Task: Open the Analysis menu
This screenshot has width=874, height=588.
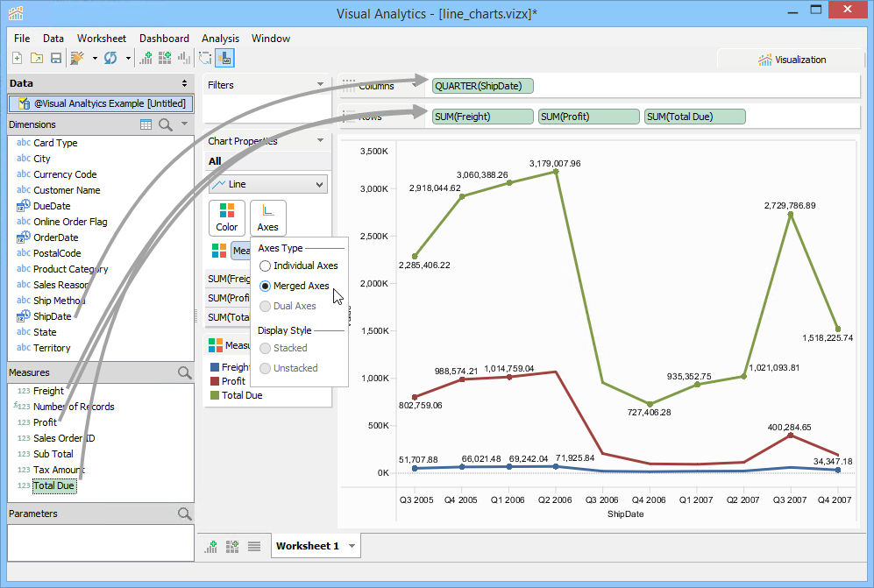Action: pos(220,39)
